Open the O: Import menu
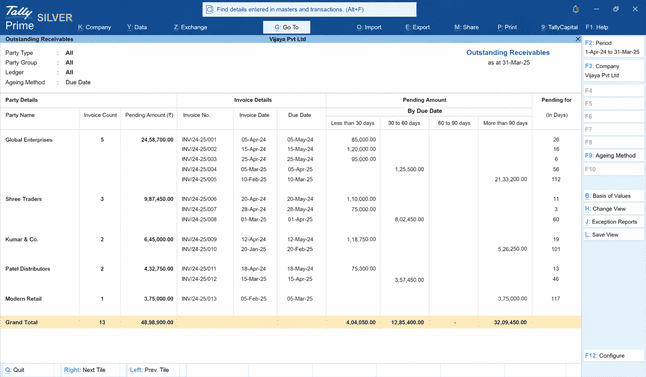 click(x=369, y=27)
